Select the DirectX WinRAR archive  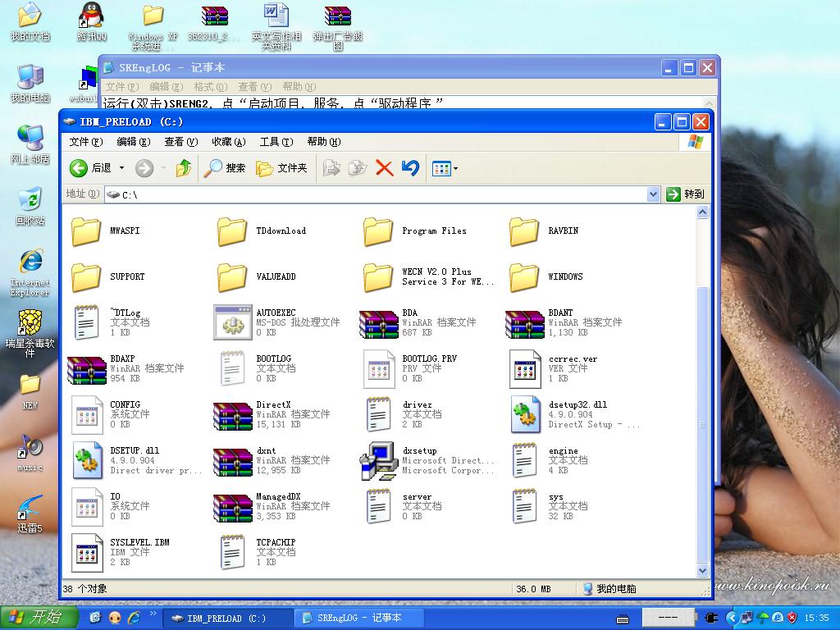coord(232,415)
